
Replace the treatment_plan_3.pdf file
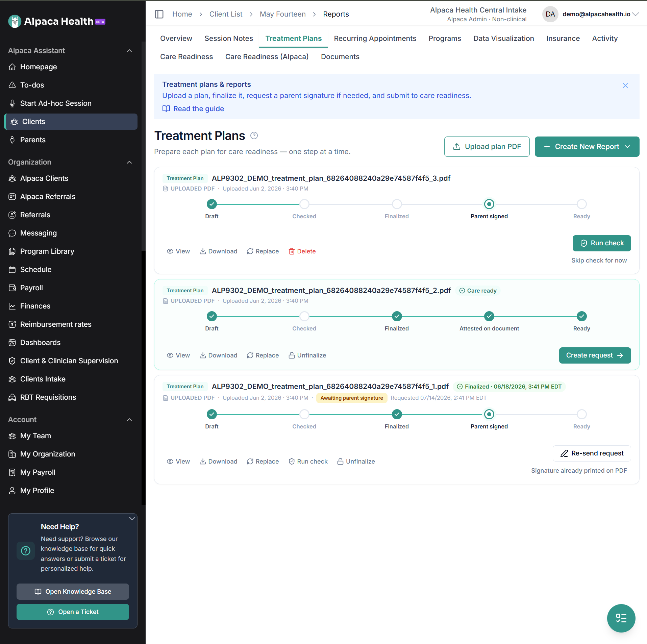pos(263,251)
